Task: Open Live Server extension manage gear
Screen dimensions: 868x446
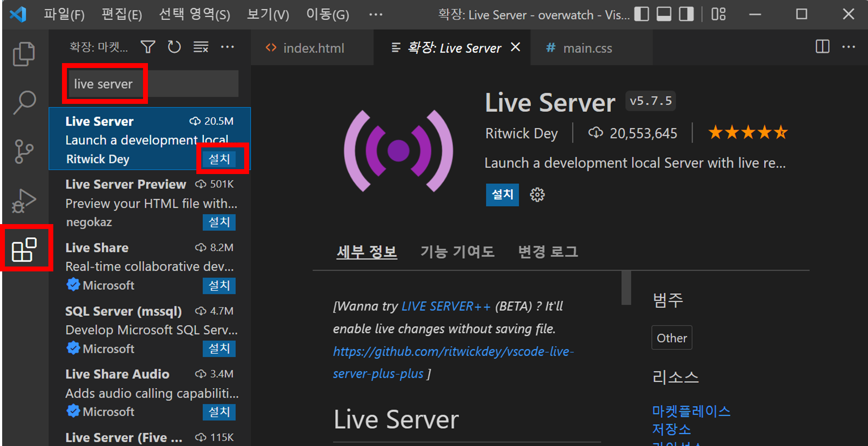Action: [x=537, y=195]
